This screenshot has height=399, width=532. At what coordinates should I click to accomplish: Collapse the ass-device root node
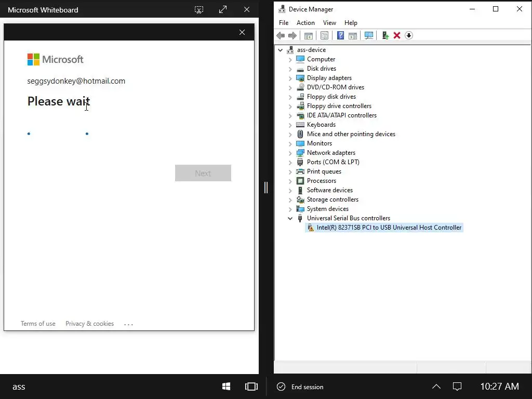point(280,50)
